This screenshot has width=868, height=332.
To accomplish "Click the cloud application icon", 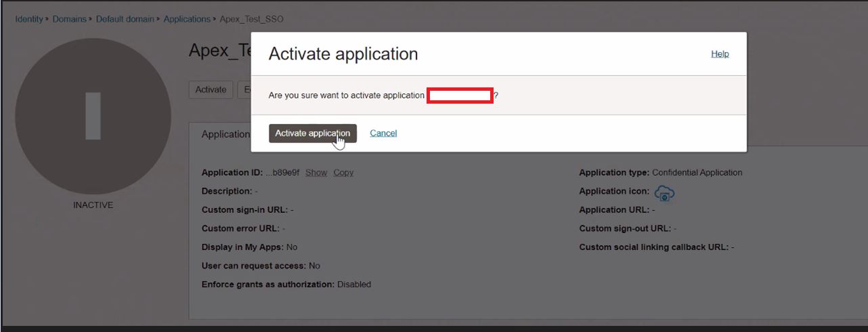I will [664, 193].
